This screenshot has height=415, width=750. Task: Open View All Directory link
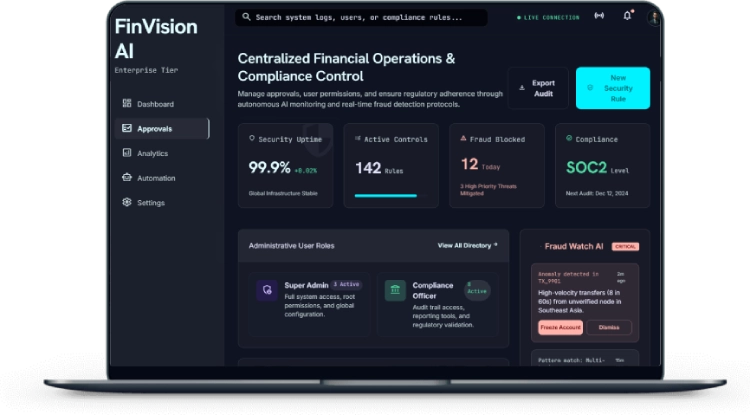[467, 245]
